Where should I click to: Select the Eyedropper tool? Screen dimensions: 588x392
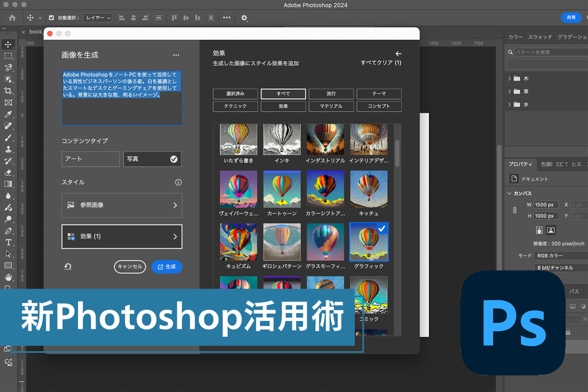click(x=8, y=114)
